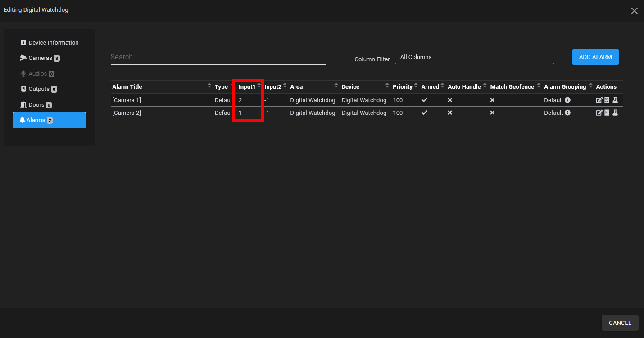Sort the table by Alarm Title column arrows
The height and width of the screenshot is (338, 644).
coord(209,86)
